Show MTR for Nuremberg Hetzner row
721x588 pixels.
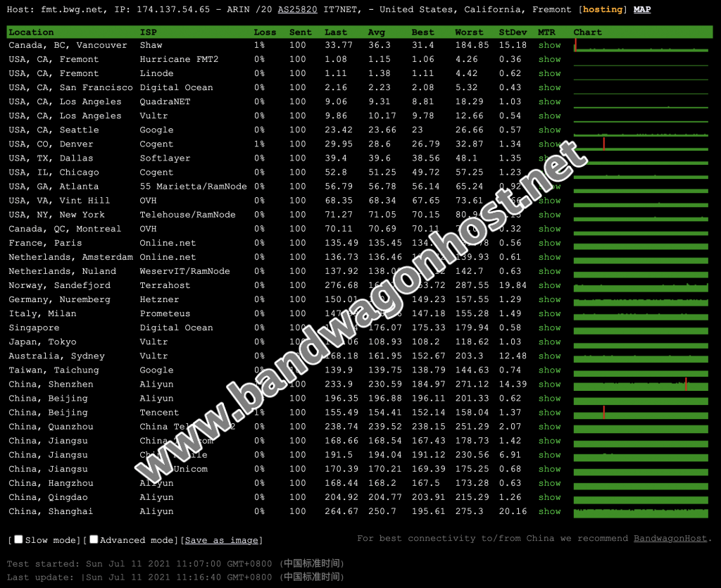click(549, 299)
